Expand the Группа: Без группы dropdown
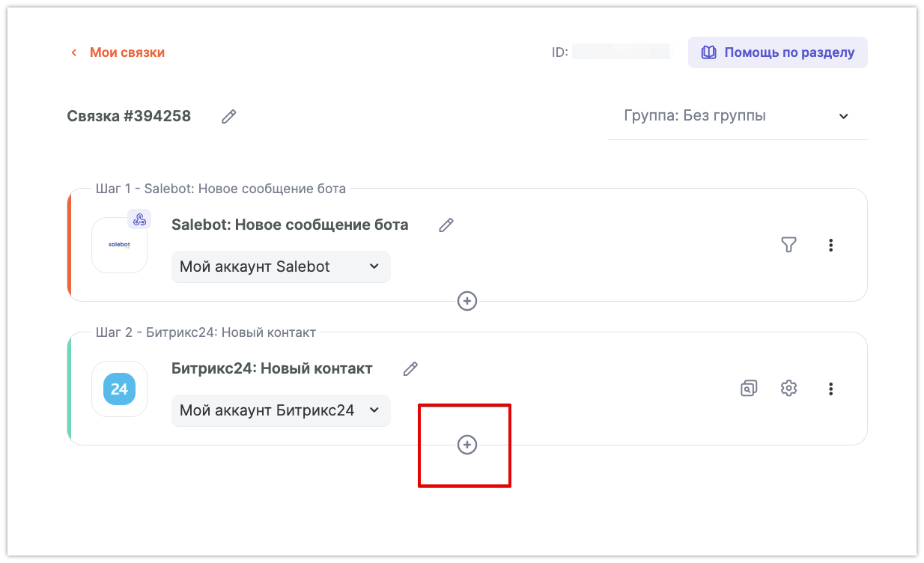Screen dimensions: 924x563 [x=738, y=116]
